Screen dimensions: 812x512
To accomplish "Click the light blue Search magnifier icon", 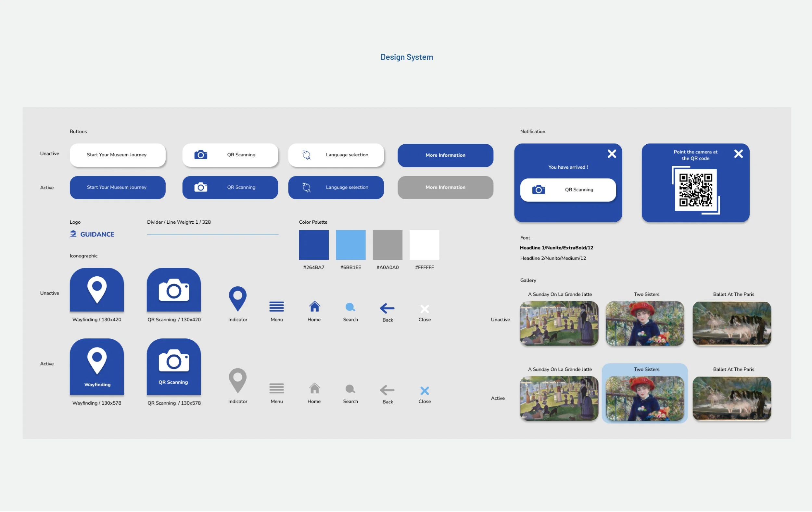I will tap(350, 308).
